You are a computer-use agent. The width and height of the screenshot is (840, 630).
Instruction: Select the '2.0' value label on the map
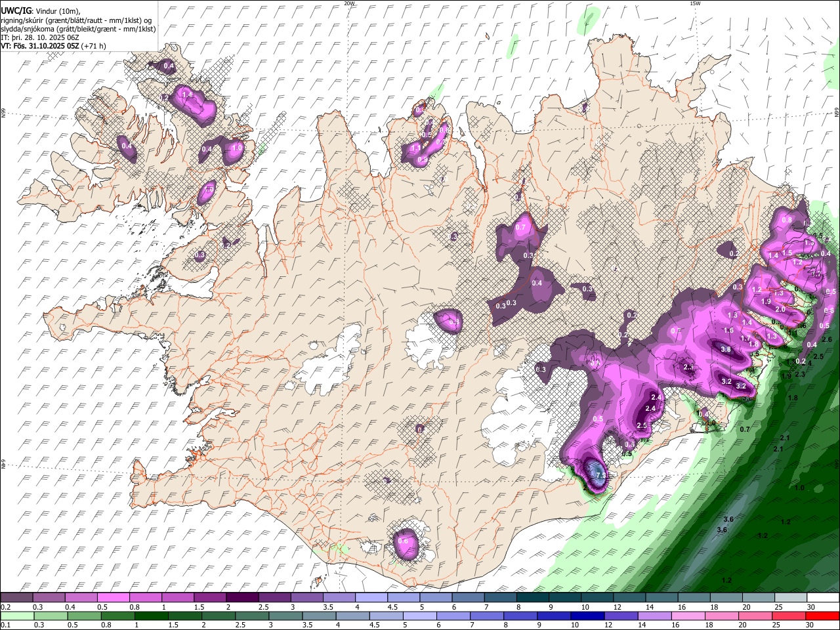click(x=780, y=310)
